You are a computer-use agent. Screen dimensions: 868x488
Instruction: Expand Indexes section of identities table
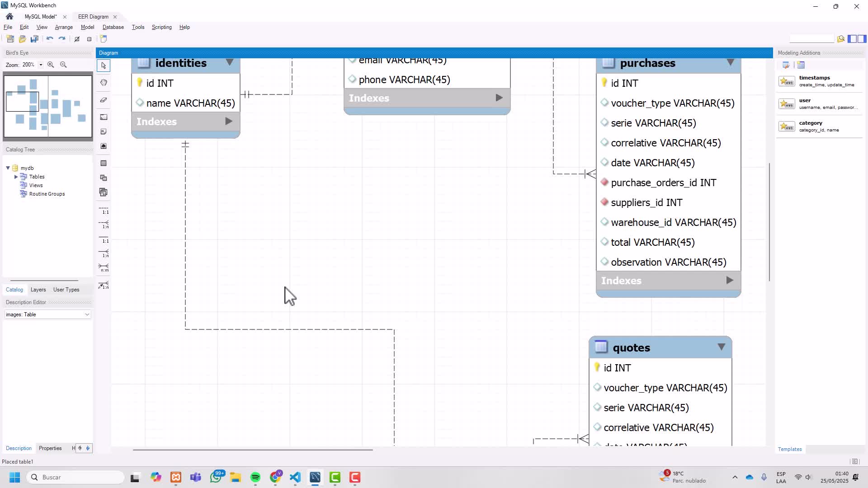click(229, 121)
